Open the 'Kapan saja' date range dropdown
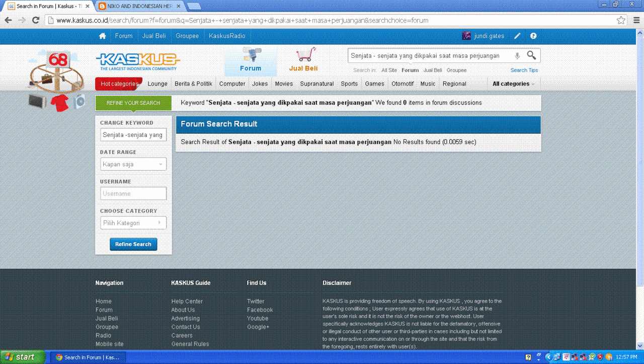 pos(133,164)
